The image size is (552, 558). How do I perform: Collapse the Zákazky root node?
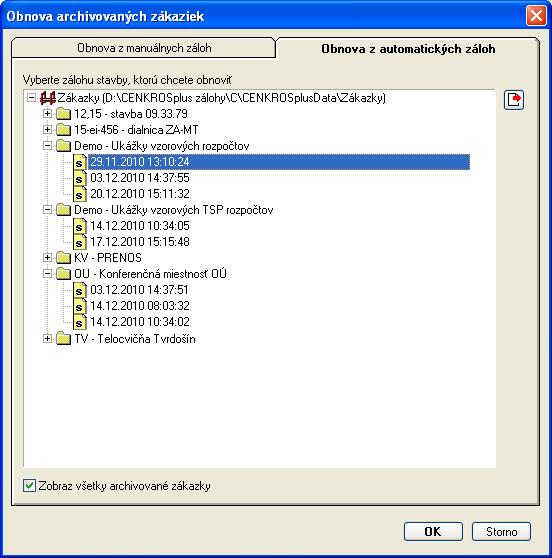click(31, 98)
